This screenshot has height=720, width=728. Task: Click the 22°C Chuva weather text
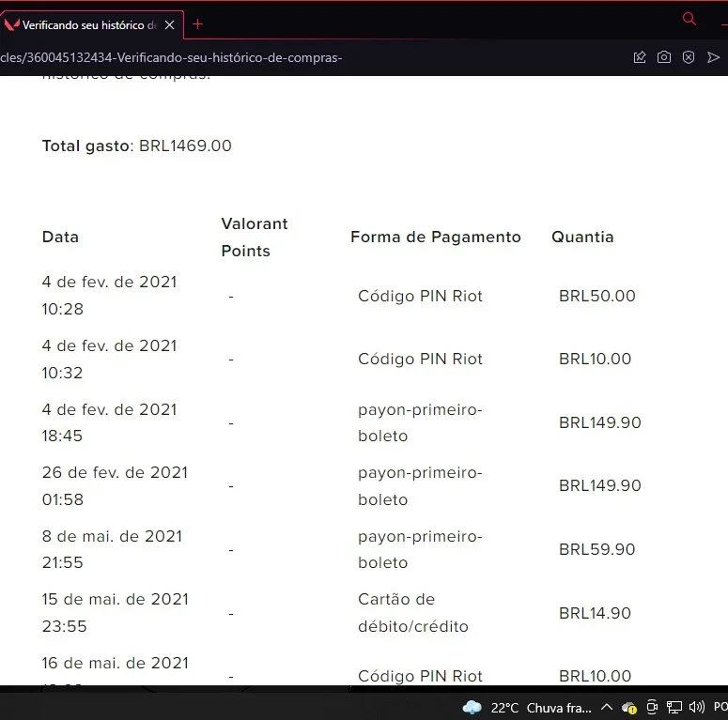[x=541, y=708]
